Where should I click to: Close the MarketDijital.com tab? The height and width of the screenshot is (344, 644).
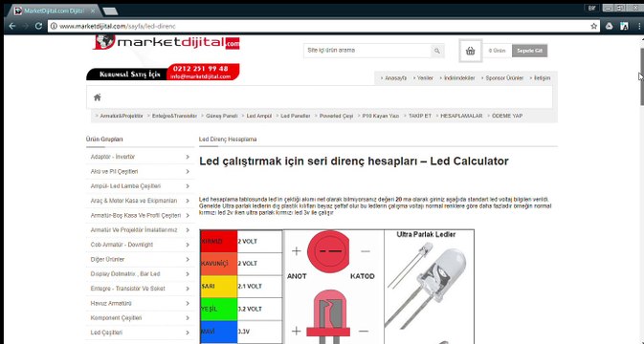click(x=93, y=11)
